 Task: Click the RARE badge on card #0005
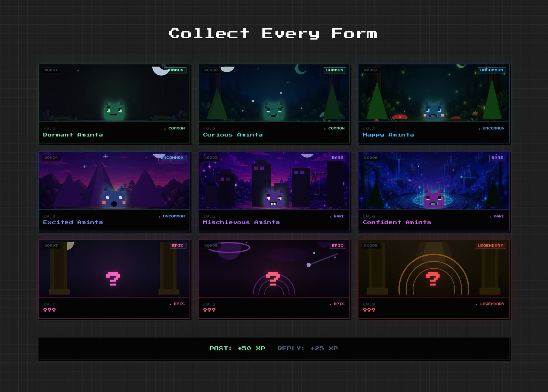[x=338, y=158]
